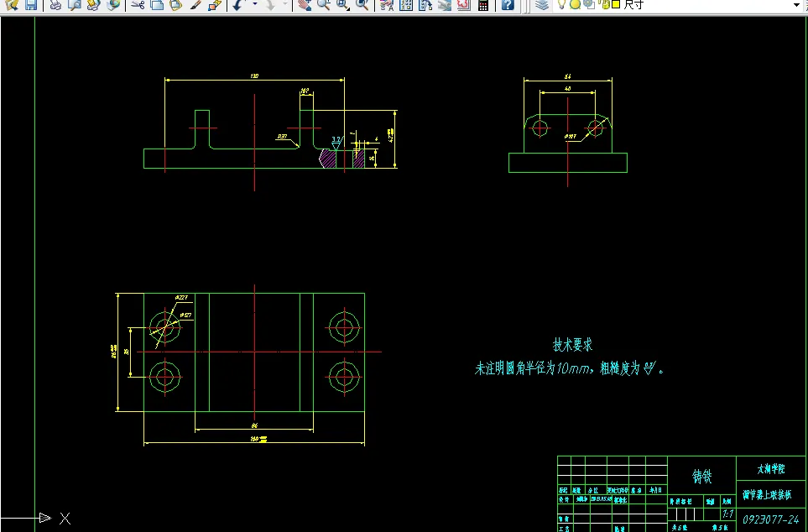Screen dimensions: 808x532
Task: Click the Block Editor lightning icon
Action: click(215, 5)
